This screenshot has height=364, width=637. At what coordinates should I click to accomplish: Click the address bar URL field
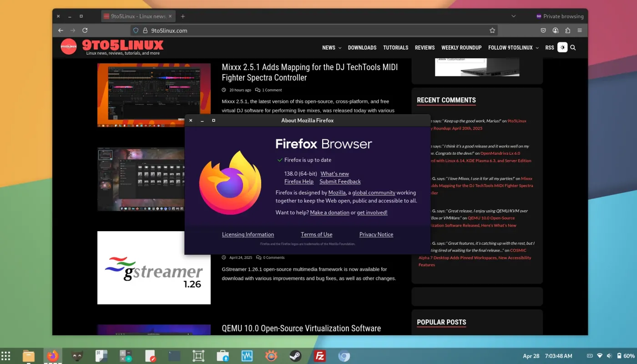(x=314, y=30)
